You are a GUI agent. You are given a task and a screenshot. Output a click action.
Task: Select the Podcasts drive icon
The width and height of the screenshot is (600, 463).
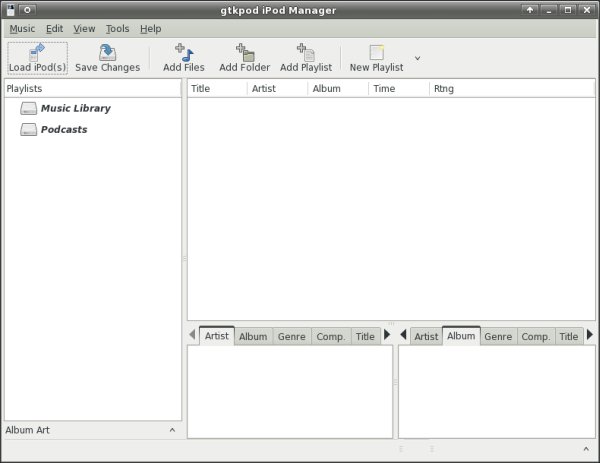[28, 129]
